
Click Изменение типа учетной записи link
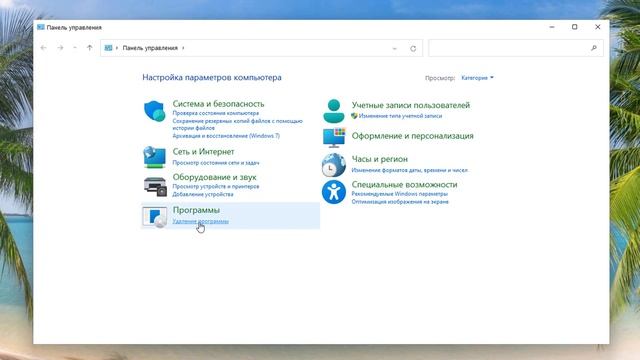point(400,116)
